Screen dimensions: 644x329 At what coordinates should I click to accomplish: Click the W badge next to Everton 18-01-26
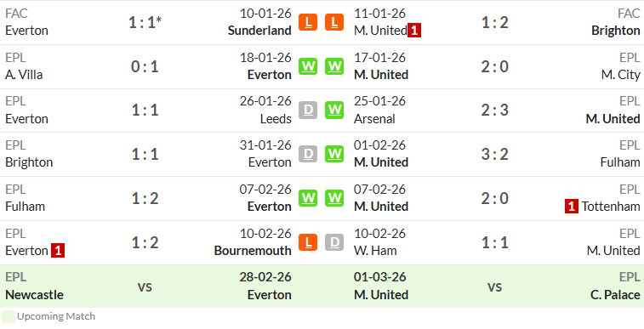[308, 66]
